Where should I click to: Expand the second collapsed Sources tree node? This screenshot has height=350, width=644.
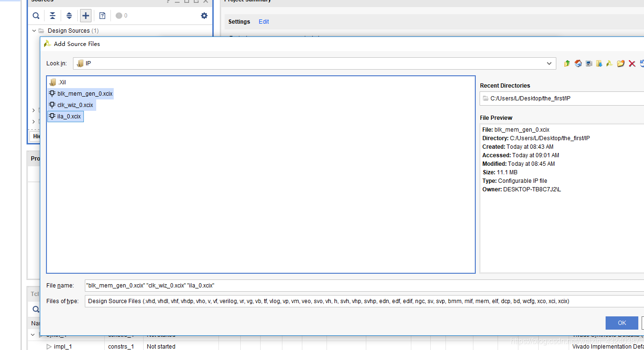click(x=34, y=110)
